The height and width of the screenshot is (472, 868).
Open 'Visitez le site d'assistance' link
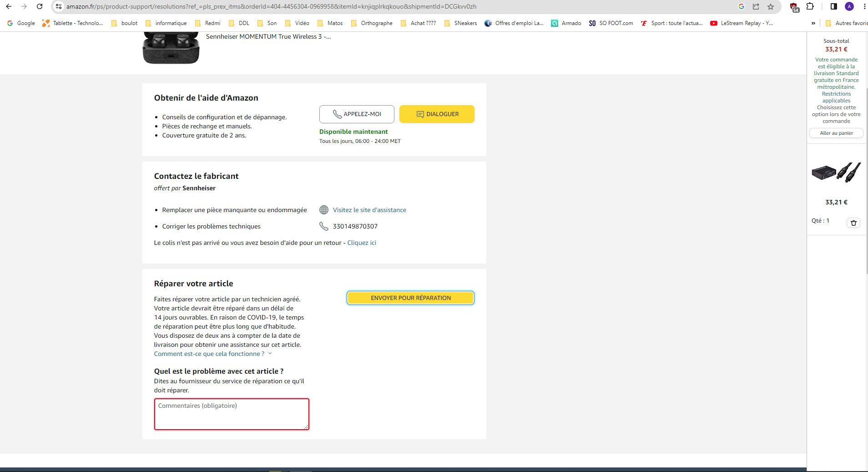coord(369,210)
